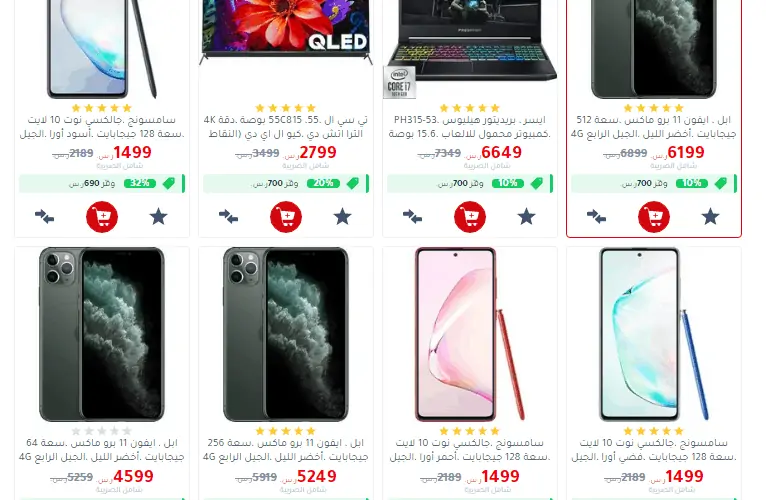Screen dimensions: 766x500
Task: Compare the TCL QLED TV
Action: pyautogui.click(x=229, y=217)
